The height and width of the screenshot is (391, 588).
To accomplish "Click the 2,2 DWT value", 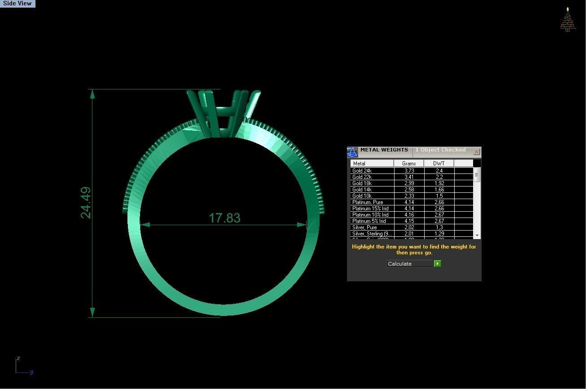I will point(439,177).
